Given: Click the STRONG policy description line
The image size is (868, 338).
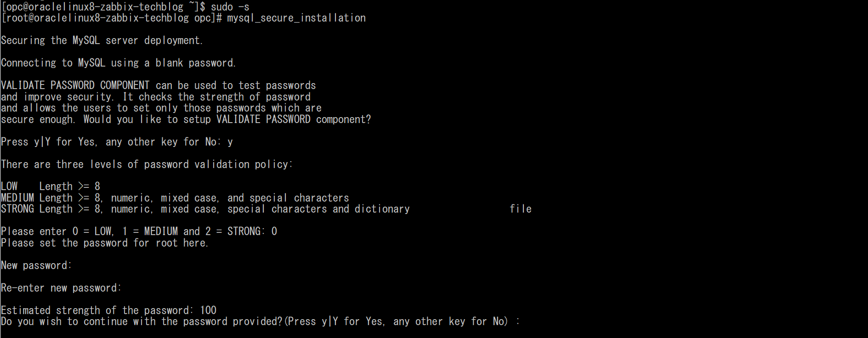Looking at the screenshot, I should [205, 209].
